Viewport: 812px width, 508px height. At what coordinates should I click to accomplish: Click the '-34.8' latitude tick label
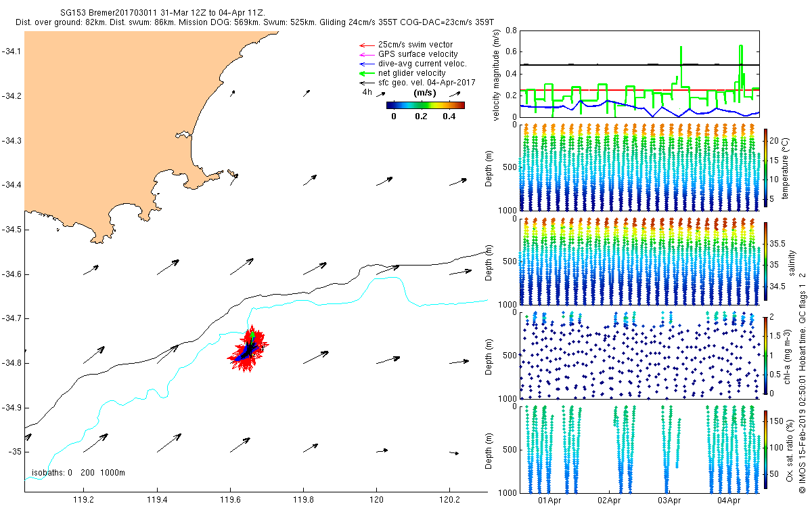tap(11, 363)
